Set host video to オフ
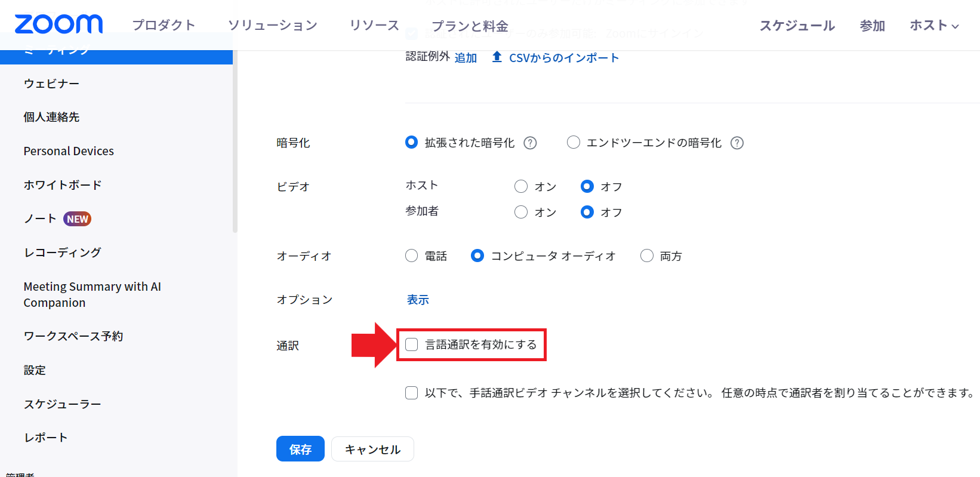This screenshot has width=980, height=477. (x=587, y=186)
